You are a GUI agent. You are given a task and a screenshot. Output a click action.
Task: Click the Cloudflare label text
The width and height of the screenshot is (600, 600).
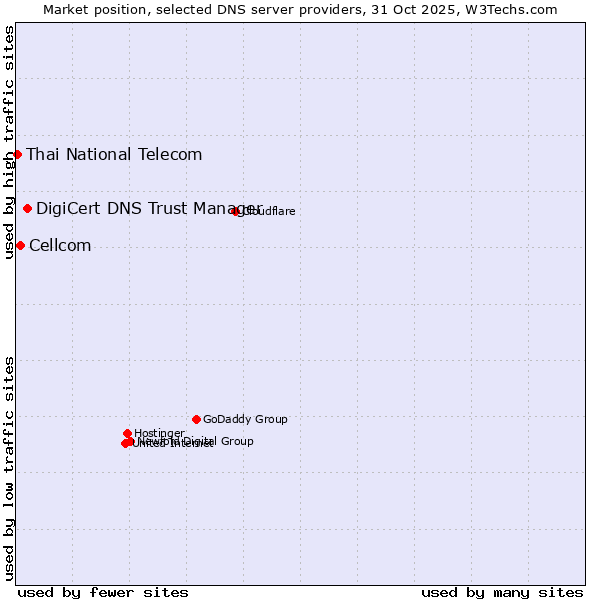(x=270, y=212)
